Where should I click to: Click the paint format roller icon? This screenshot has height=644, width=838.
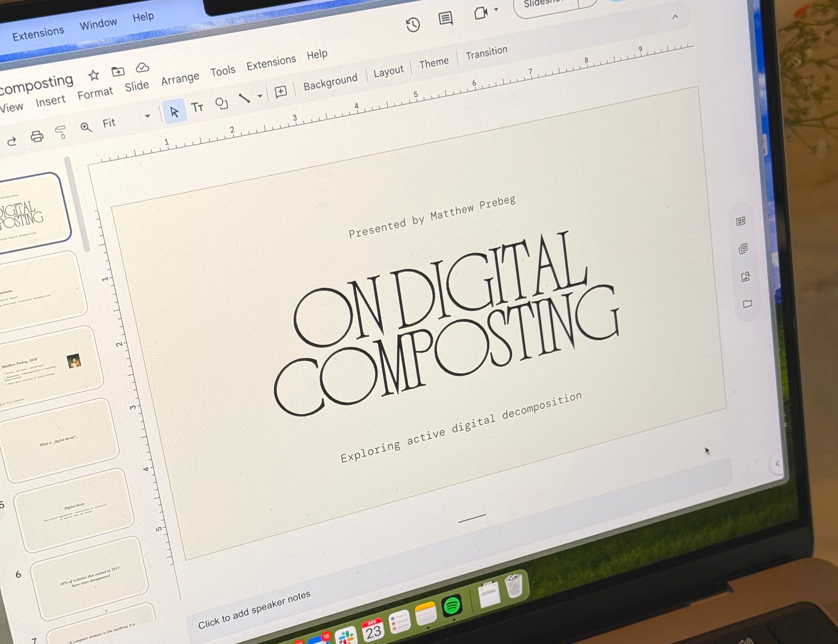tap(61, 132)
